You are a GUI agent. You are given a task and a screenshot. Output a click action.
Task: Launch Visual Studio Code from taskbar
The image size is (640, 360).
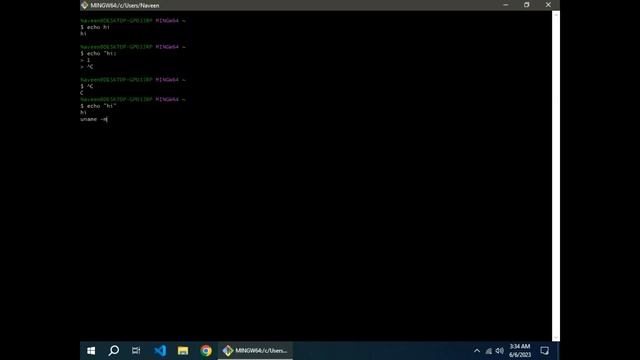[160, 351]
